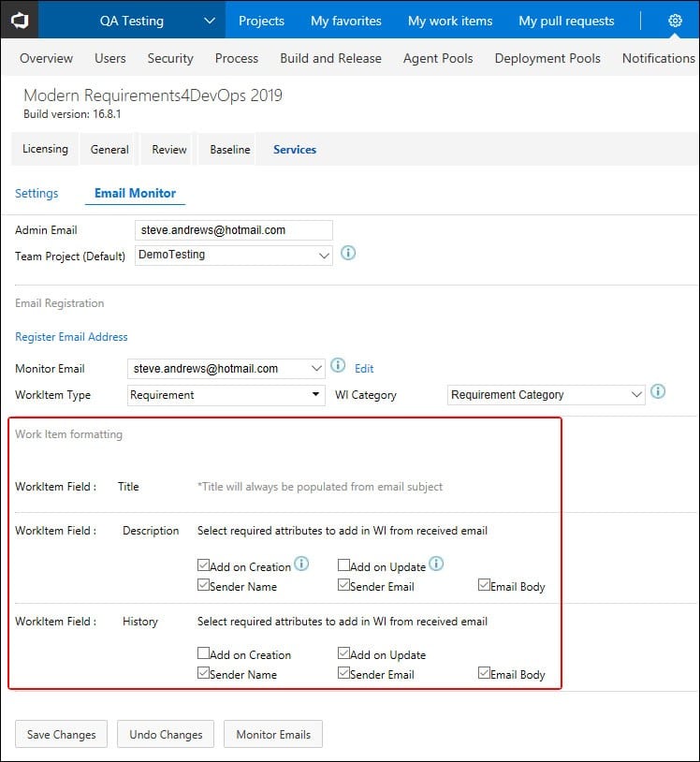Viewport: 700px width, 762px height.
Task: Uncheck History Sender Email checkbox
Action: [x=343, y=672]
